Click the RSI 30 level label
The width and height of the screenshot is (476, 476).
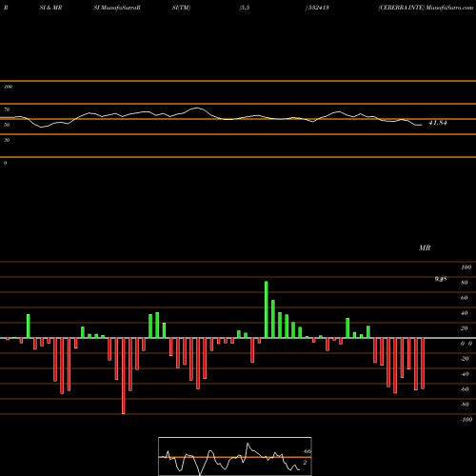click(7, 140)
